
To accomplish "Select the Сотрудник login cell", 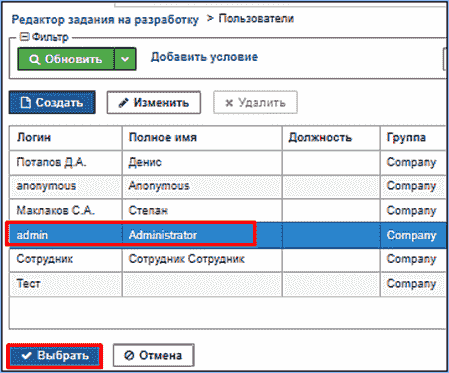I will [x=66, y=259].
